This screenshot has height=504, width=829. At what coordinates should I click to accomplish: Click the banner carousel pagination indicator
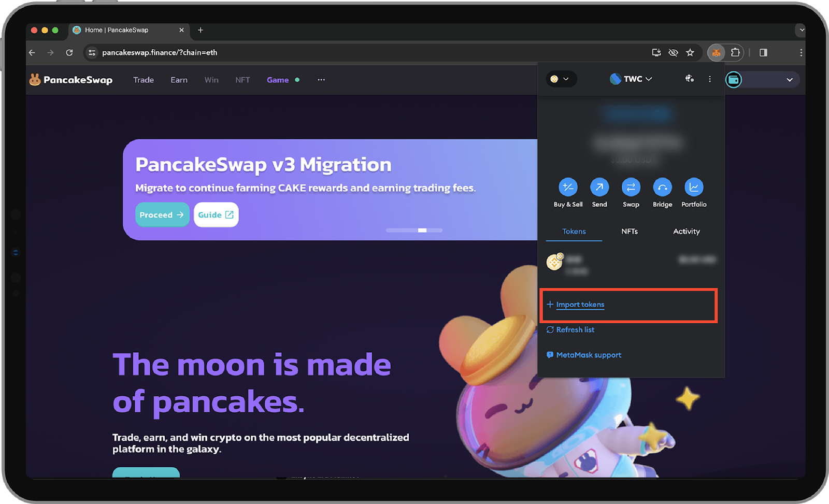coord(414,230)
